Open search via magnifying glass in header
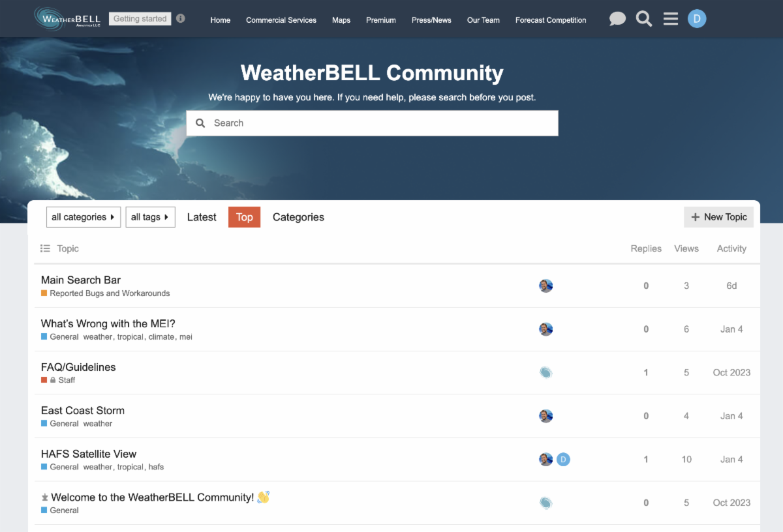783x532 pixels. 644,19
